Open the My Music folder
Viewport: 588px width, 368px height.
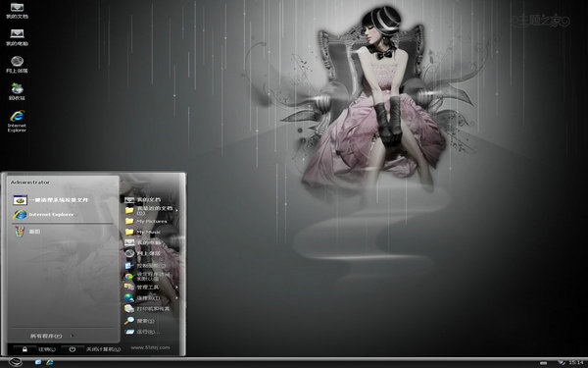point(143,232)
